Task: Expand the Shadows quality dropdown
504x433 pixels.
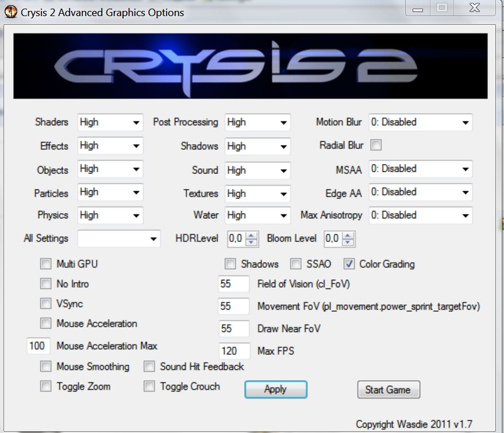Action: click(x=257, y=146)
